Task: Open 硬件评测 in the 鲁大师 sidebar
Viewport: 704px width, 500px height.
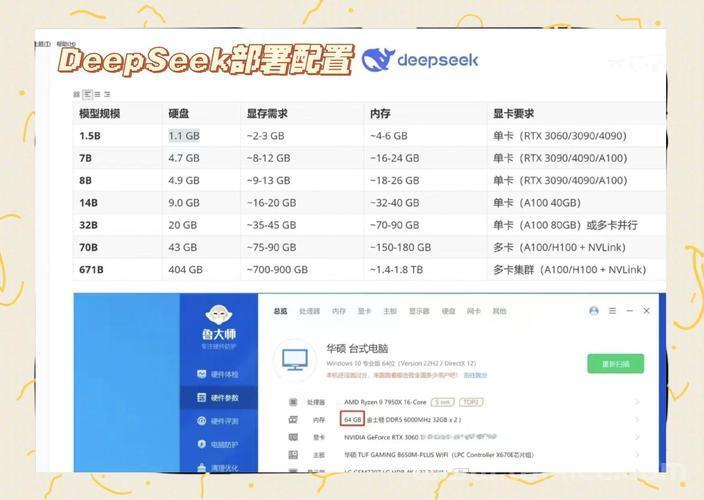Action: coord(218,421)
